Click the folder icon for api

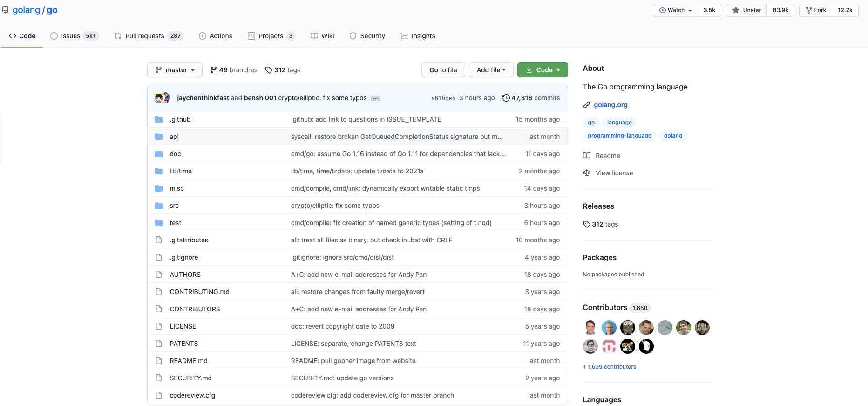tap(159, 137)
